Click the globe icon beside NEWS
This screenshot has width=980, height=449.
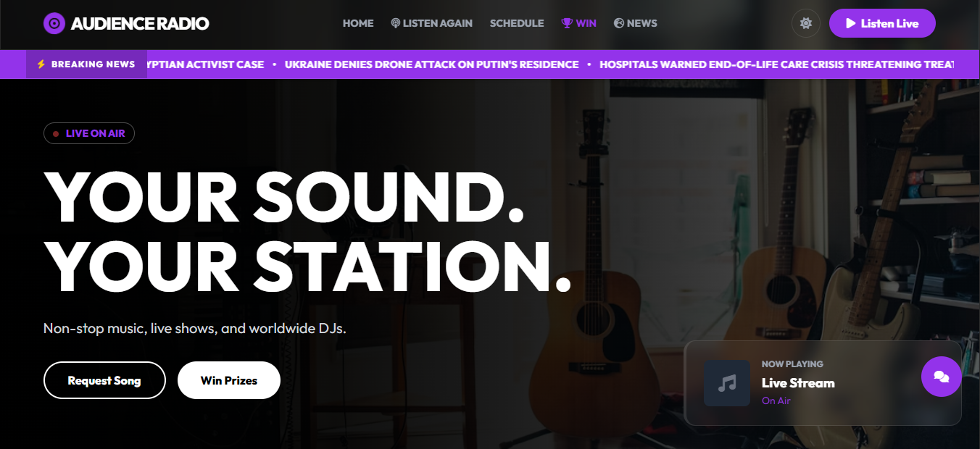[619, 23]
